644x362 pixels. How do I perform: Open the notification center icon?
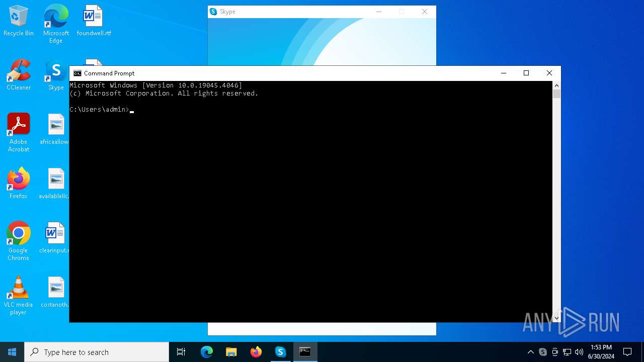627,352
